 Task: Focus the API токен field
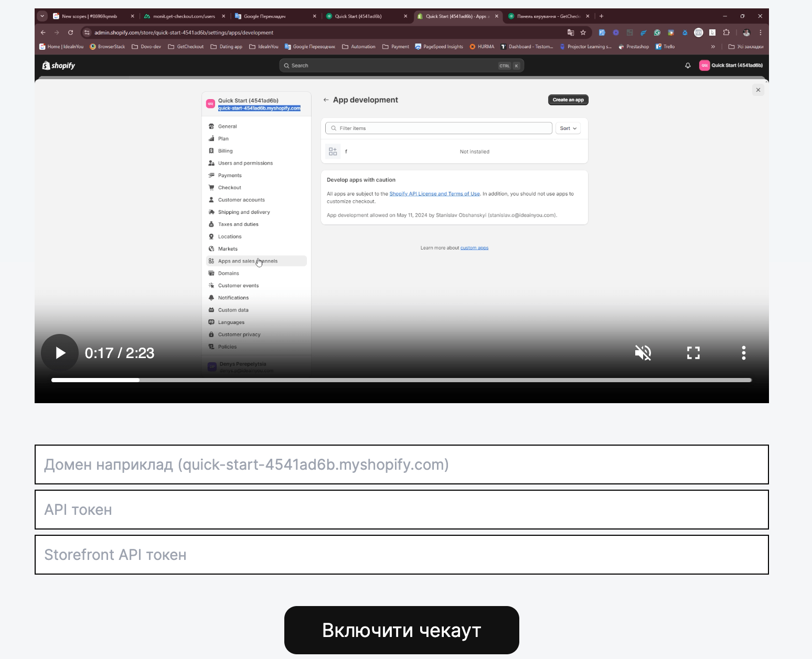click(402, 510)
